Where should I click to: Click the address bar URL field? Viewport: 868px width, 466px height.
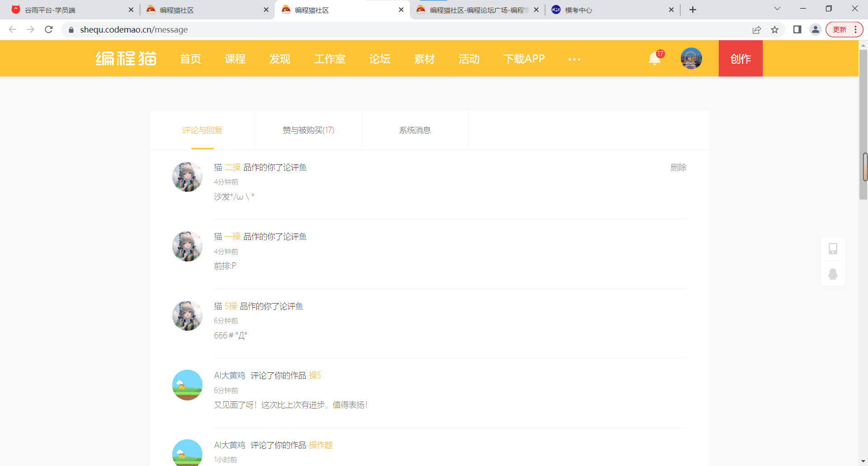[x=407, y=29]
